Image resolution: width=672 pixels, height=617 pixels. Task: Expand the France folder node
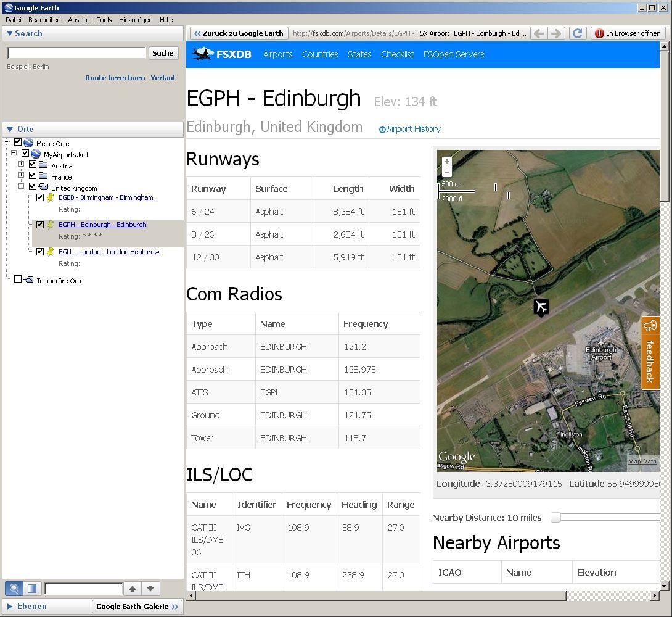pos(21,175)
